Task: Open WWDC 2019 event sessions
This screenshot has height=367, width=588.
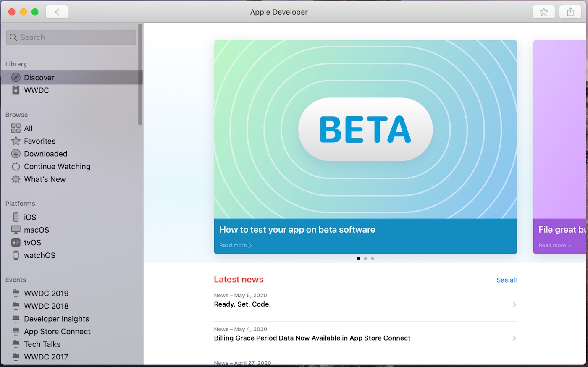Action: tap(45, 293)
